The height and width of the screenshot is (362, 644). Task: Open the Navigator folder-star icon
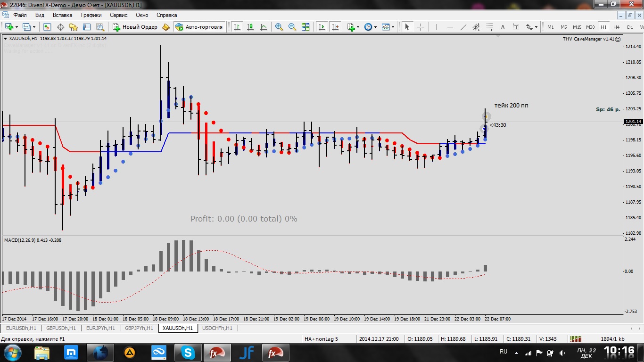74,27
